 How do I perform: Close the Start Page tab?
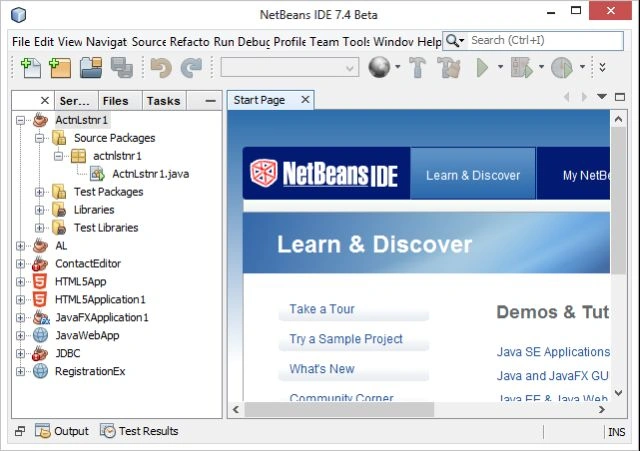tap(305, 100)
